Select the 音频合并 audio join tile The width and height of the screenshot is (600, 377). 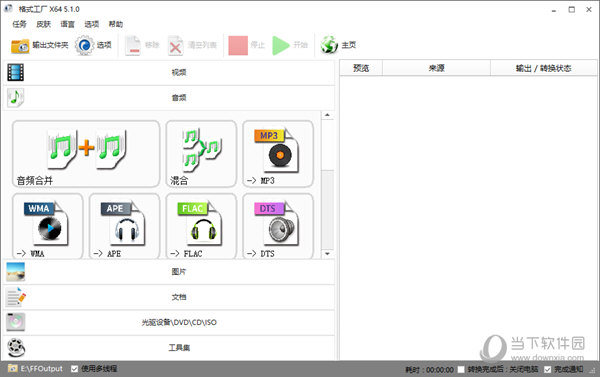[x=86, y=154]
